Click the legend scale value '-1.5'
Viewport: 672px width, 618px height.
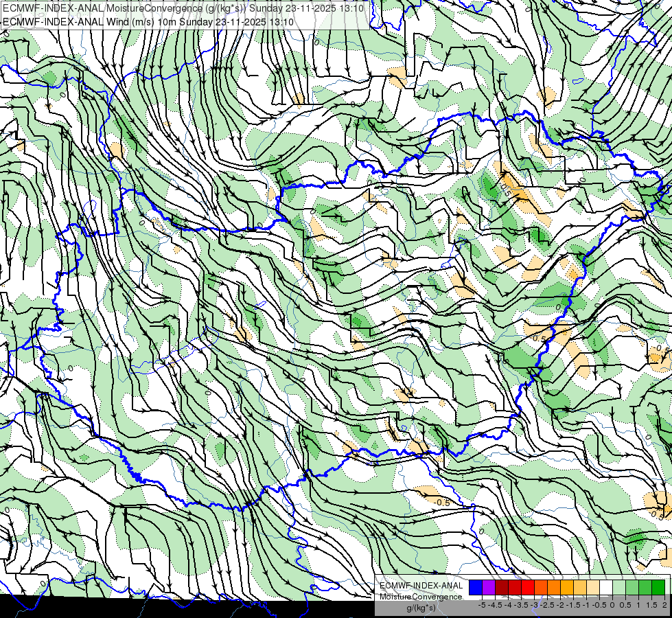click(573, 605)
